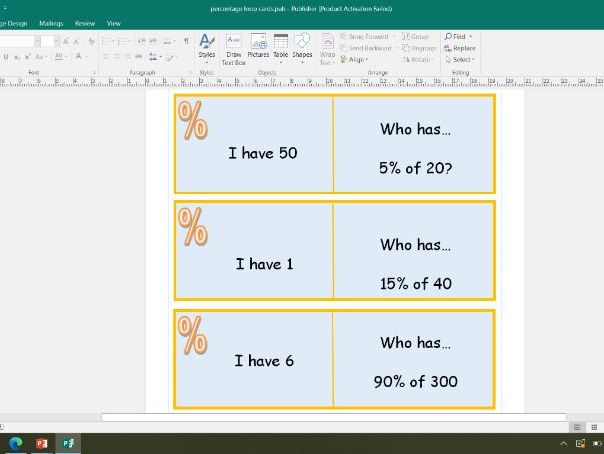The width and height of the screenshot is (604, 454).
Task: Select the Draw Text Box tool
Action: 233,49
